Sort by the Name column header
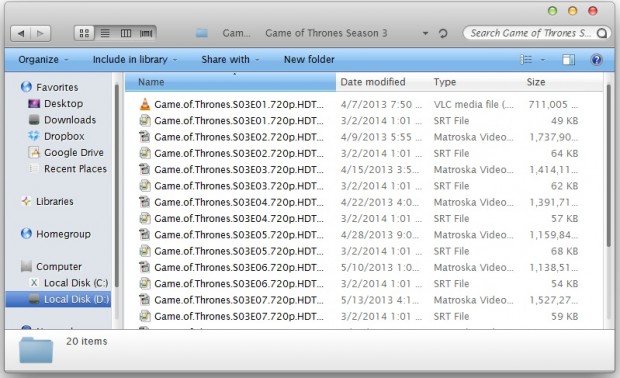Viewport: 620px width, 378px height. (x=231, y=82)
